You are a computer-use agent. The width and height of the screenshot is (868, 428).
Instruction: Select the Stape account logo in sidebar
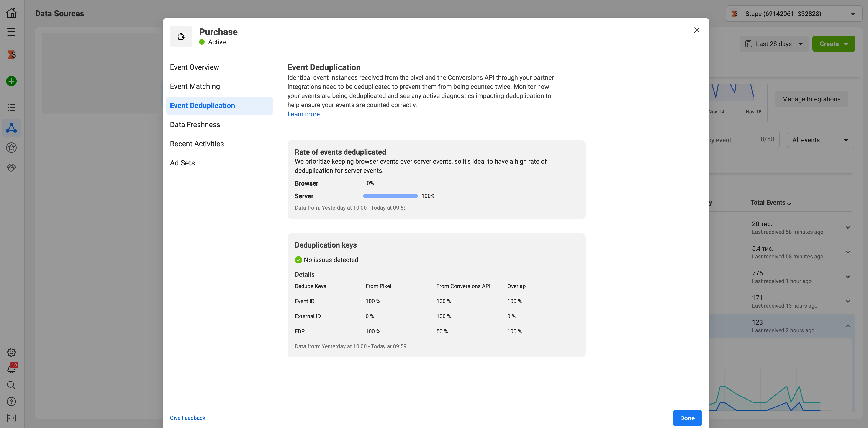11,55
